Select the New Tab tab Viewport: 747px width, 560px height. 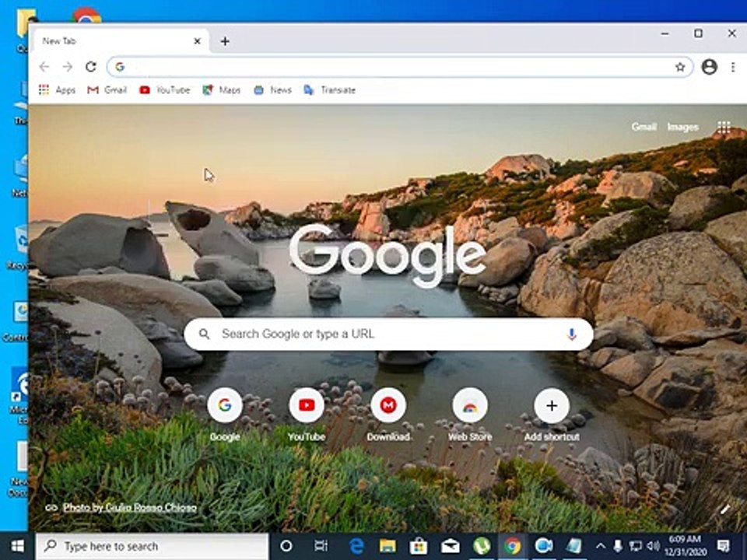[121, 41]
